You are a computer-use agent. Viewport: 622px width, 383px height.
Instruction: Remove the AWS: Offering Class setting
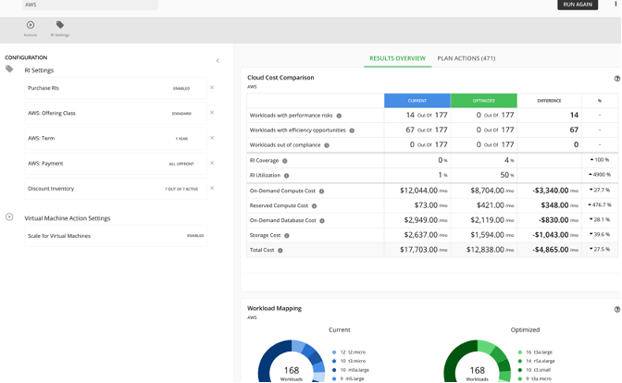pos(212,113)
